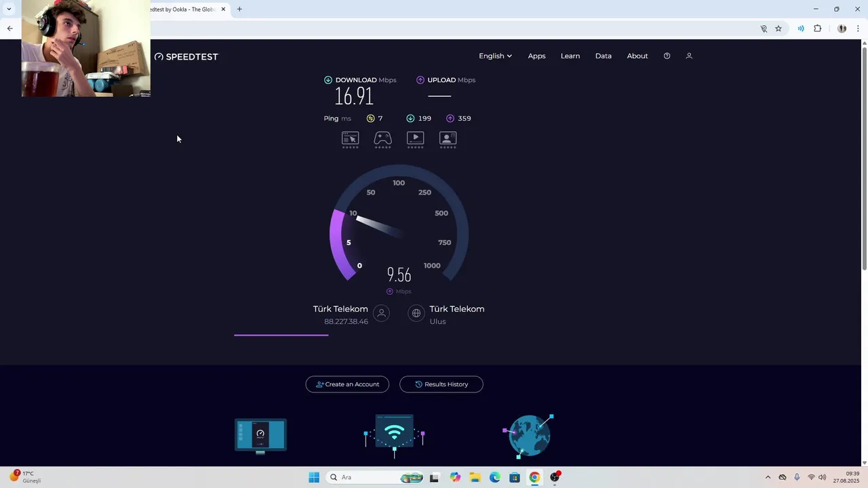Image resolution: width=868 pixels, height=488 pixels.
Task: Go to the Learn page
Action: [570, 56]
